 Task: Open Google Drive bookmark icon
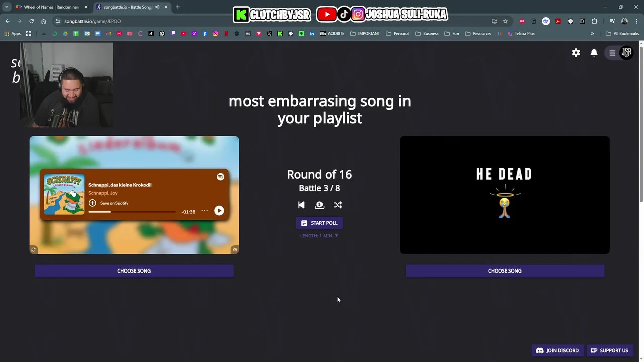click(65, 34)
